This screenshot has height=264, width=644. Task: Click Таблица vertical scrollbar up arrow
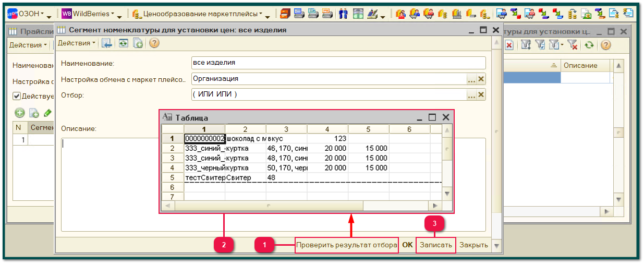point(447,129)
